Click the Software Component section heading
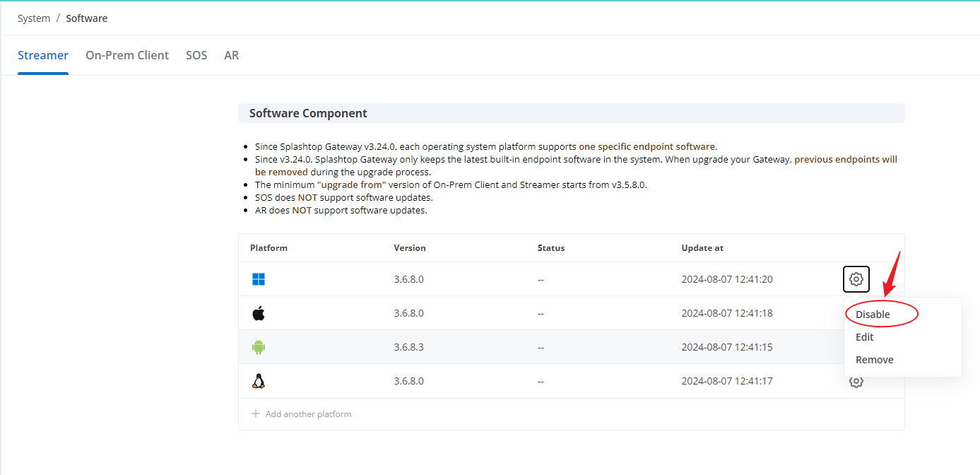The image size is (980, 475). click(x=308, y=113)
